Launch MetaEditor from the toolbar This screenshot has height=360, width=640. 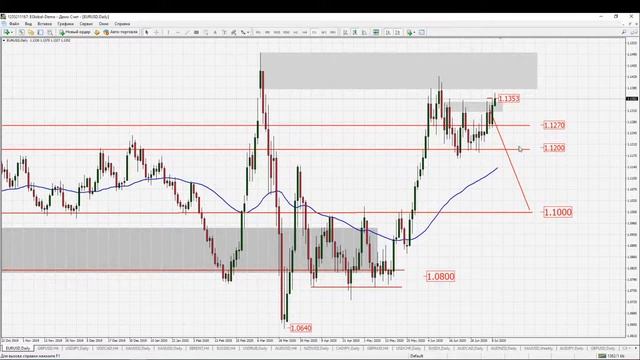coord(97,32)
